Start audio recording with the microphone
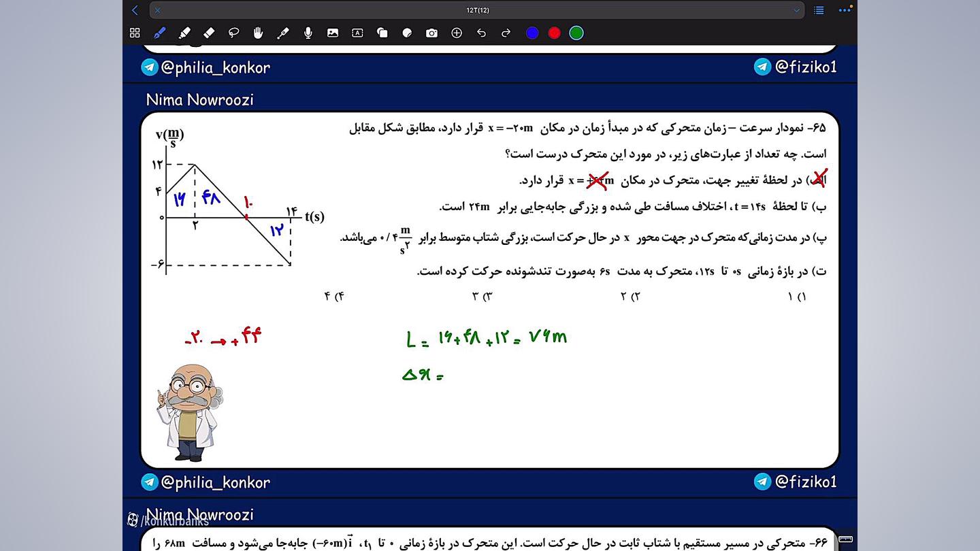The height and width of the screenshot is (551, 980). click(308, 33)
